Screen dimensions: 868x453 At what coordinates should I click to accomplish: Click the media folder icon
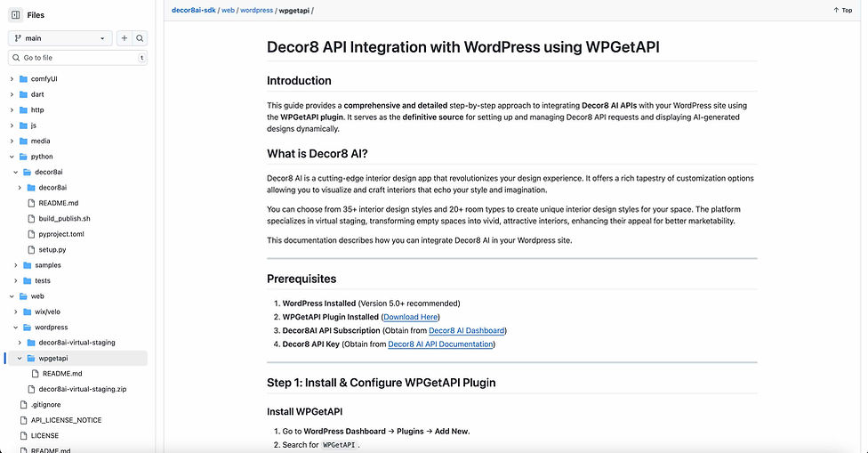[x=23, y=142]
